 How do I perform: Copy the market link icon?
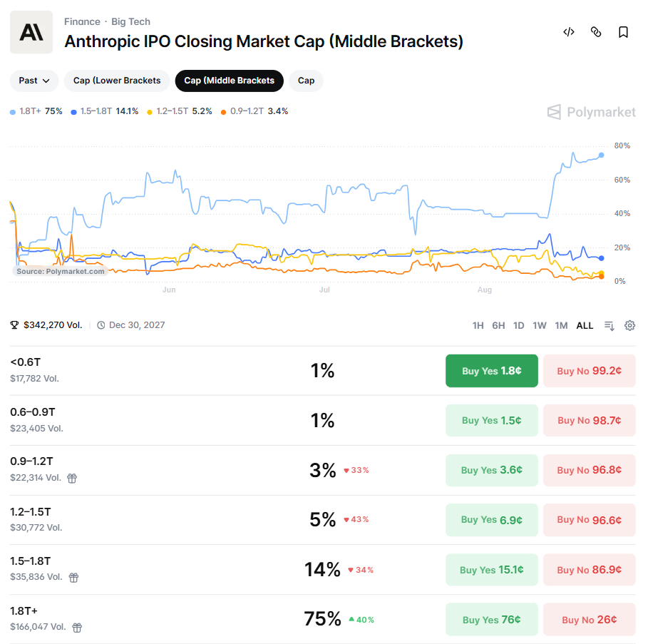(596, 32)
